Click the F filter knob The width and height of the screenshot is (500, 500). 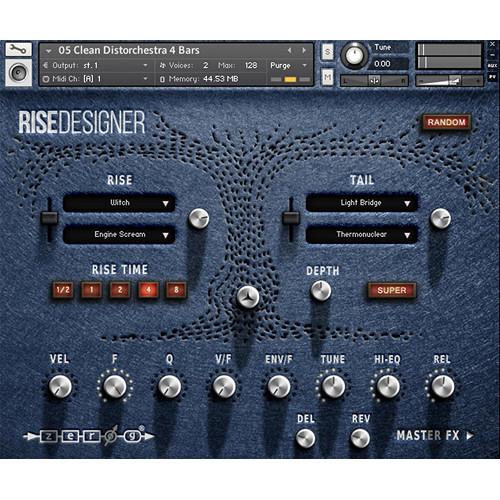click(x=115, y=386)
